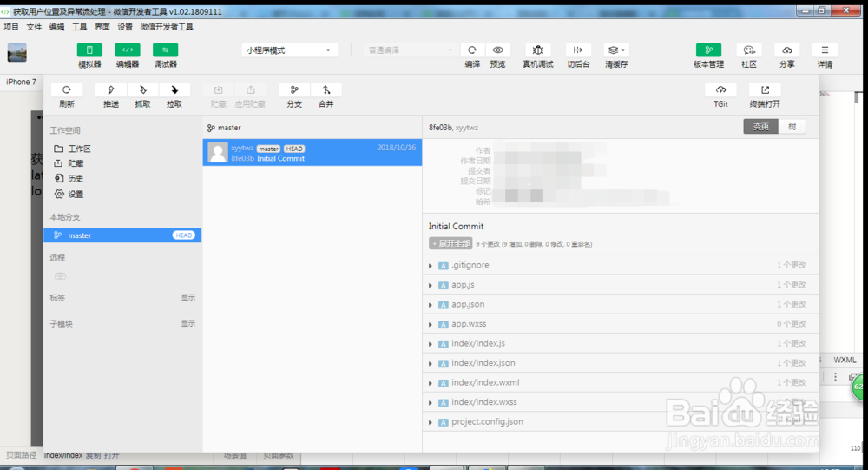Click the 展开全部 expand all button
This screenshot has width=868, height=470.
450,243
